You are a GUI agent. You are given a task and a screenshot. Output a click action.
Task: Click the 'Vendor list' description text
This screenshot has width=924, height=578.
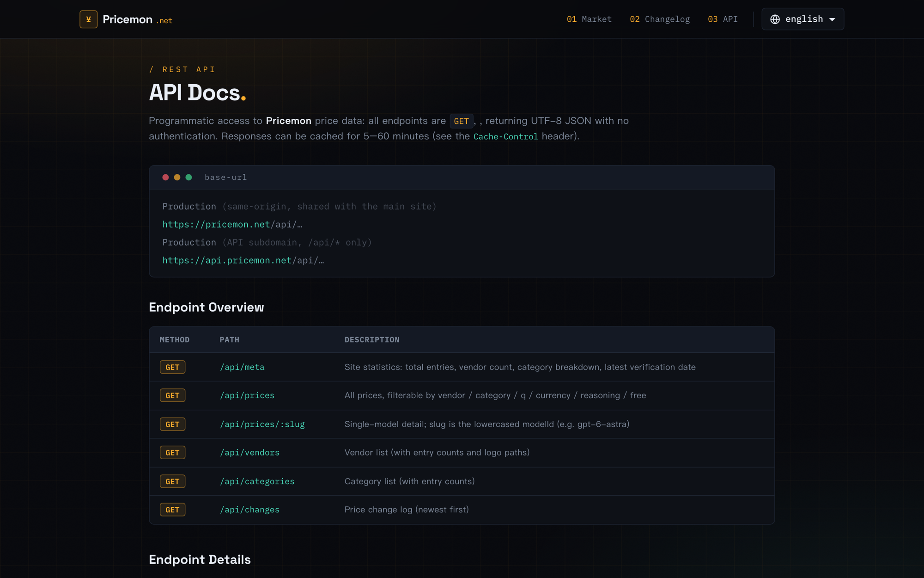tap(437, 452)
